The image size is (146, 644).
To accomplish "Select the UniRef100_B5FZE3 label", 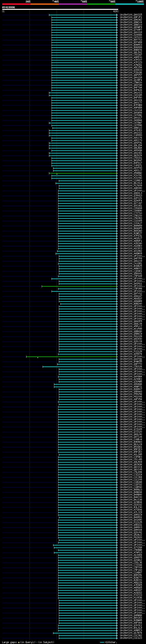I will tap(131, 449).
